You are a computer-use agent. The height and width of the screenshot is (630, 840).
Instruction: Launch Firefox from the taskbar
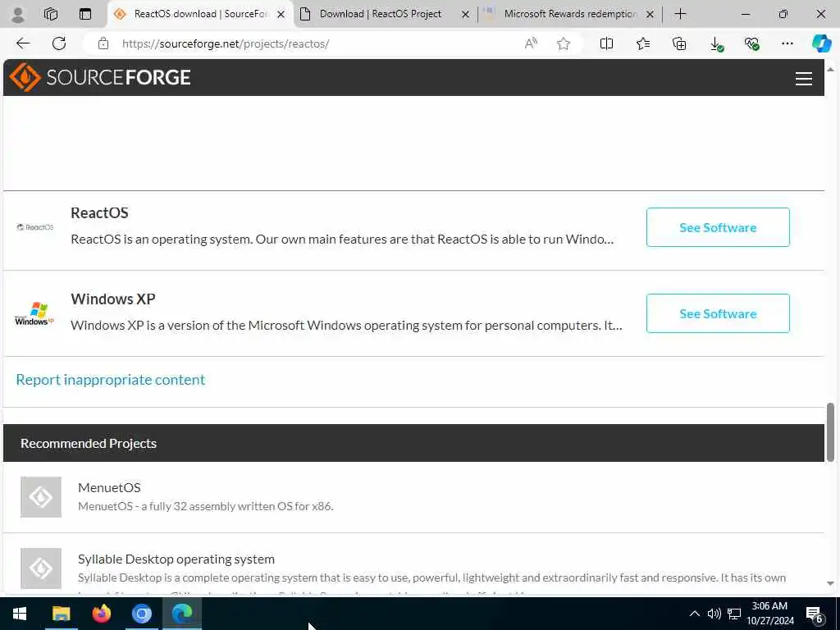coord(101,614)
